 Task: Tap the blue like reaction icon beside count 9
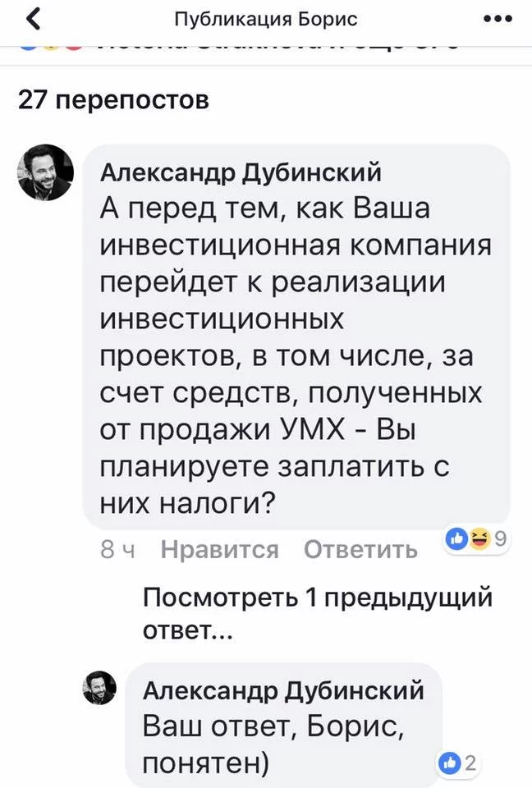point(456,538)
